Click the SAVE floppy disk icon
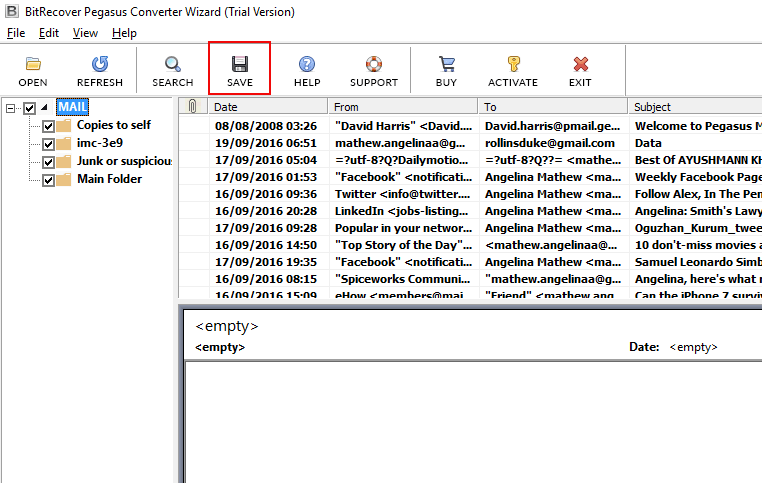The image size is (762, 483). [x=240, y=64]
